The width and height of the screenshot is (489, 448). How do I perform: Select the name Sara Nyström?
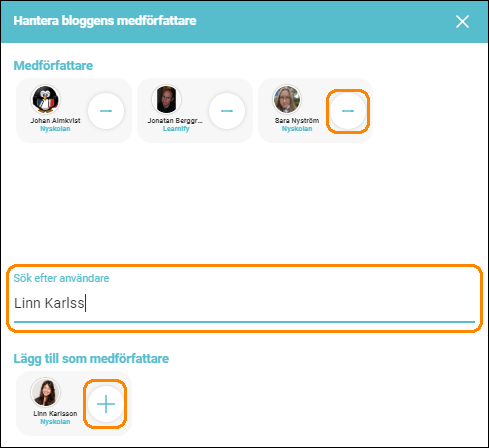[297, 120]
